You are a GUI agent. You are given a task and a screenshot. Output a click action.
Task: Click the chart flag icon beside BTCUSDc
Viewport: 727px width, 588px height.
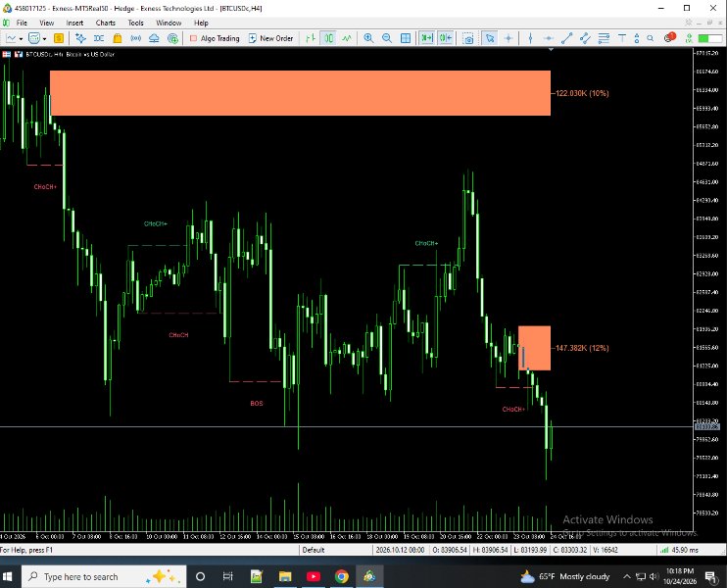(x=7, y=54)
